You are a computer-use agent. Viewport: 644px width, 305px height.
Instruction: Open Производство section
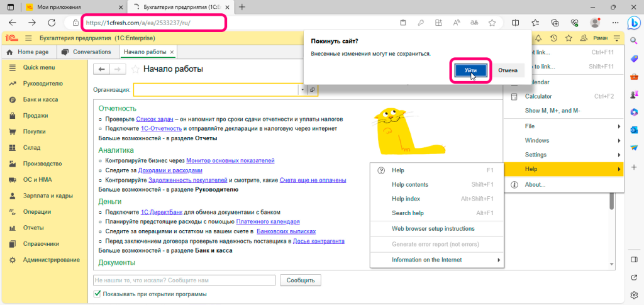pyautogui.click(x=45, y=164)
